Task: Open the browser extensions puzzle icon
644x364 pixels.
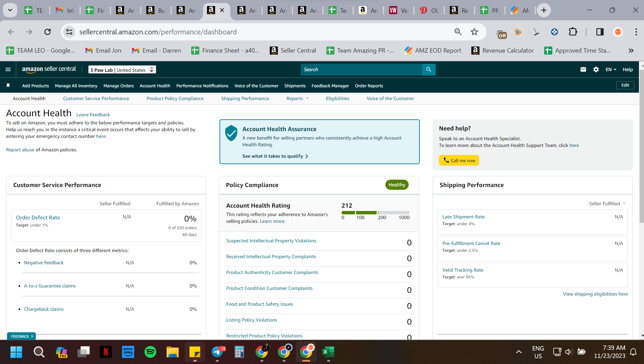Action: click(x=573, y=32)
